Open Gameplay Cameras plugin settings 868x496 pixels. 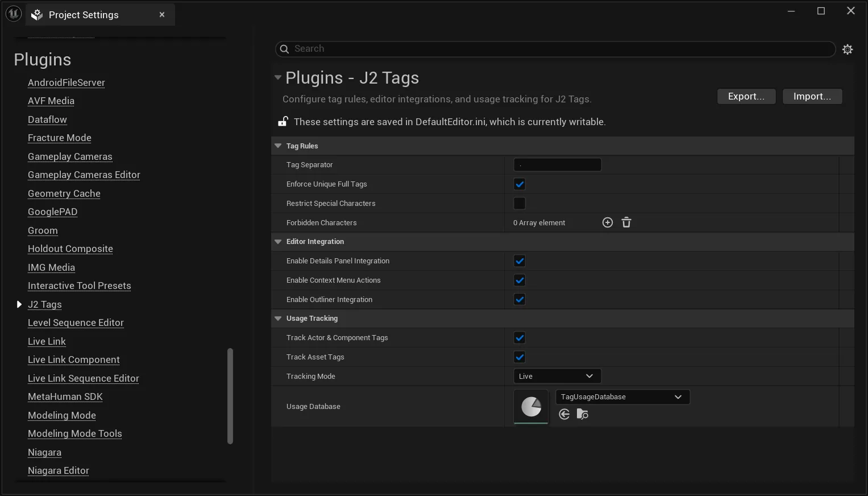coord(70,156)
